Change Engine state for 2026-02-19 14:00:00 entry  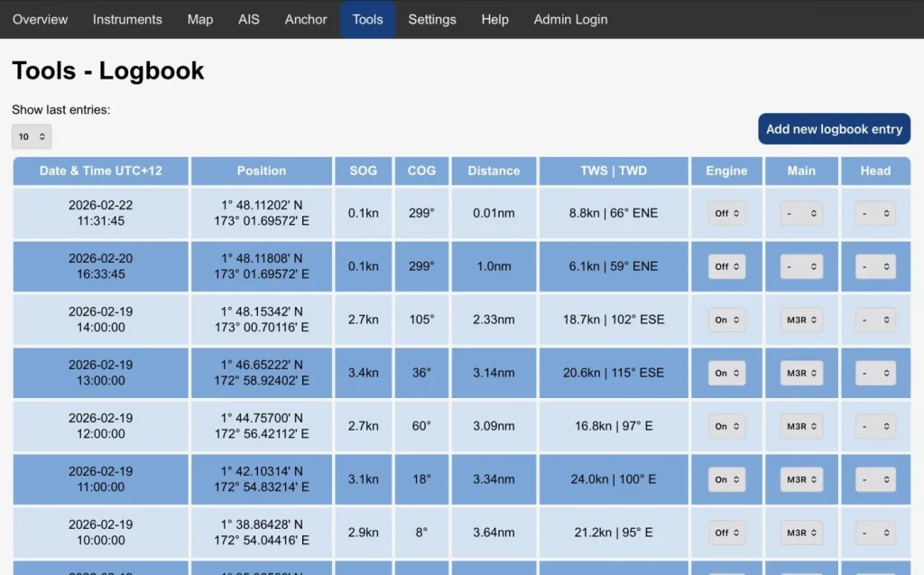point(726,320)
